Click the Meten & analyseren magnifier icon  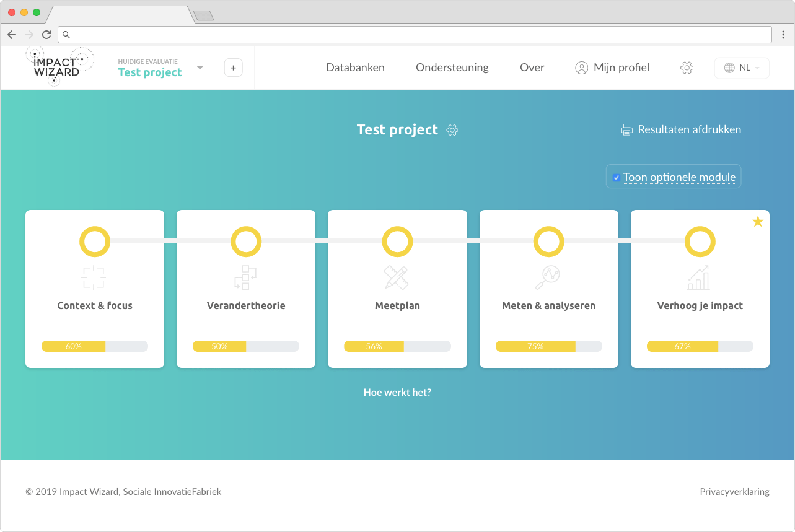(548, 277)
